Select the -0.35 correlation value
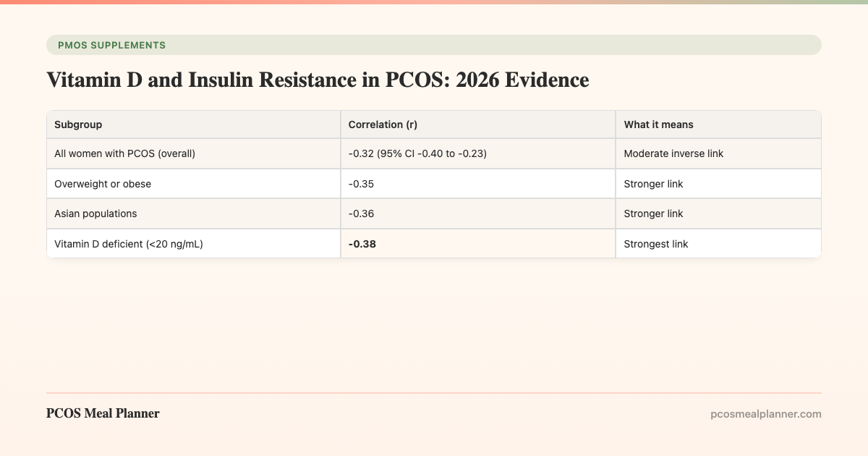Viewport: 868px width, 456px height. click(361, 184)
